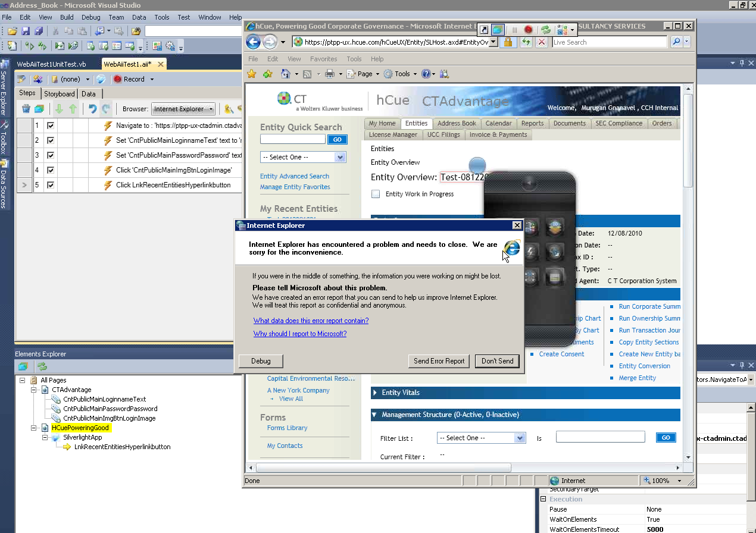
Task: Open the Browser Internet Explorer dropdown
Action: (x=183, y=109)
